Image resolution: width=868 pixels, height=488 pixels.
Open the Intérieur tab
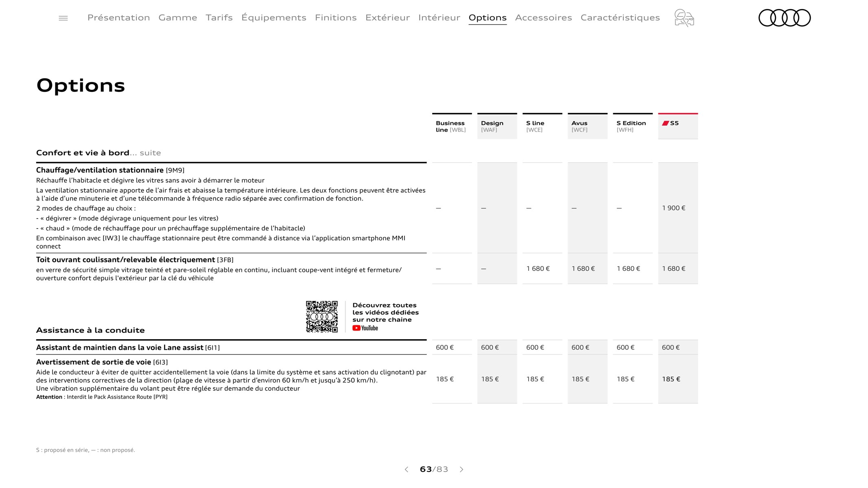point(439,17)
